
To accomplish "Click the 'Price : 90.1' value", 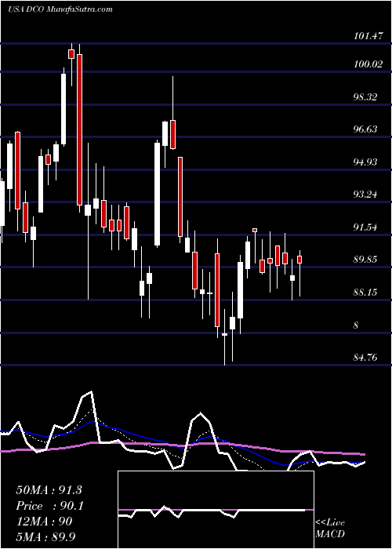I will (49, 506).
